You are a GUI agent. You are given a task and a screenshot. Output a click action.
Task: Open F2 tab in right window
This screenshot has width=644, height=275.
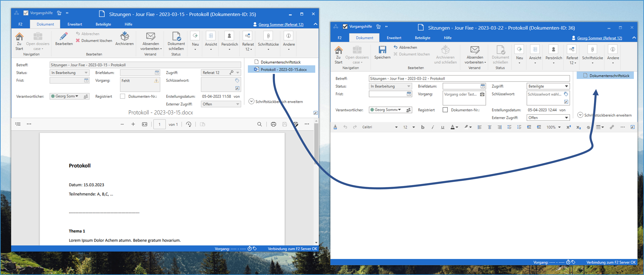(340, 38)
